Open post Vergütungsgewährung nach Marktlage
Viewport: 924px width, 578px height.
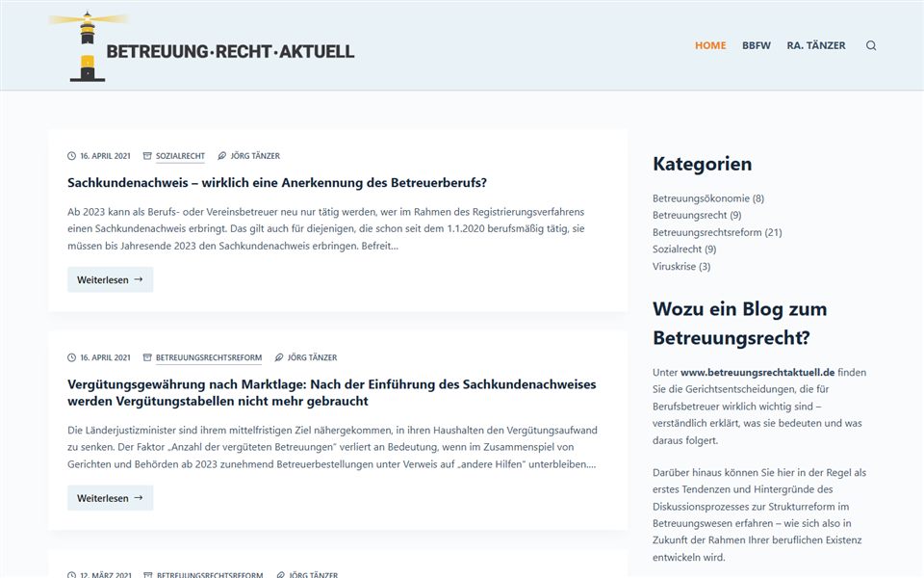coord(332,393)
